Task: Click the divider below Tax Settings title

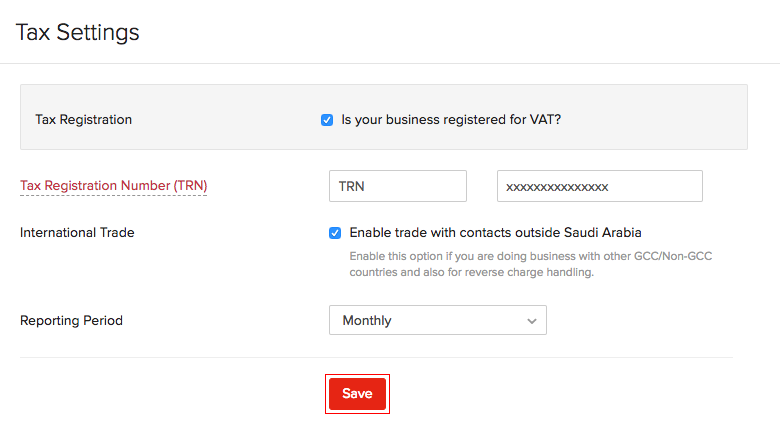Action: click(390, 64)
